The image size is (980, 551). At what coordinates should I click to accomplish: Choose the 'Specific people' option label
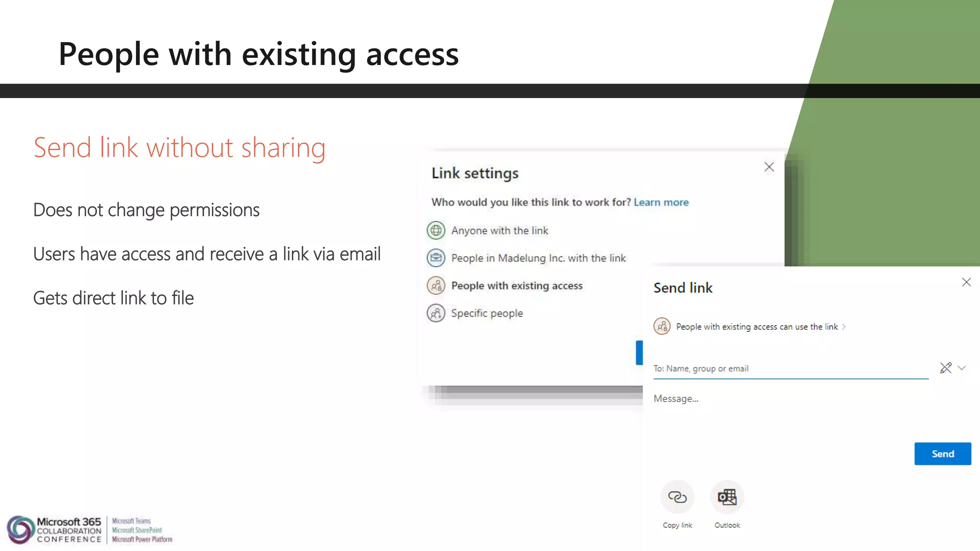[487, 313]
